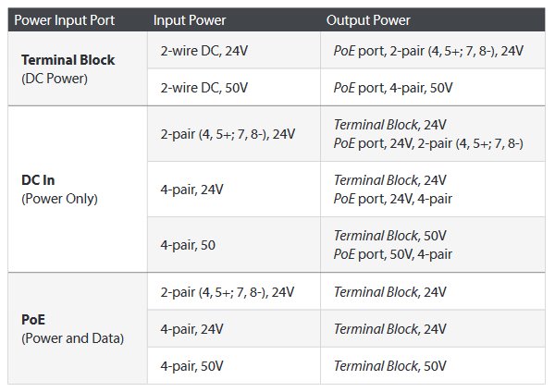Click the "4-pair, 24V" input in DC In section
This screenshot has height=392, width=555.
coord(191,189)
